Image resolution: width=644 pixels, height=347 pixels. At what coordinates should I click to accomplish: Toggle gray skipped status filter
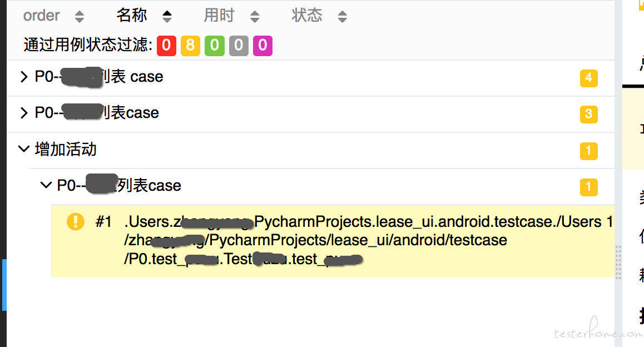tap(239, 45)
